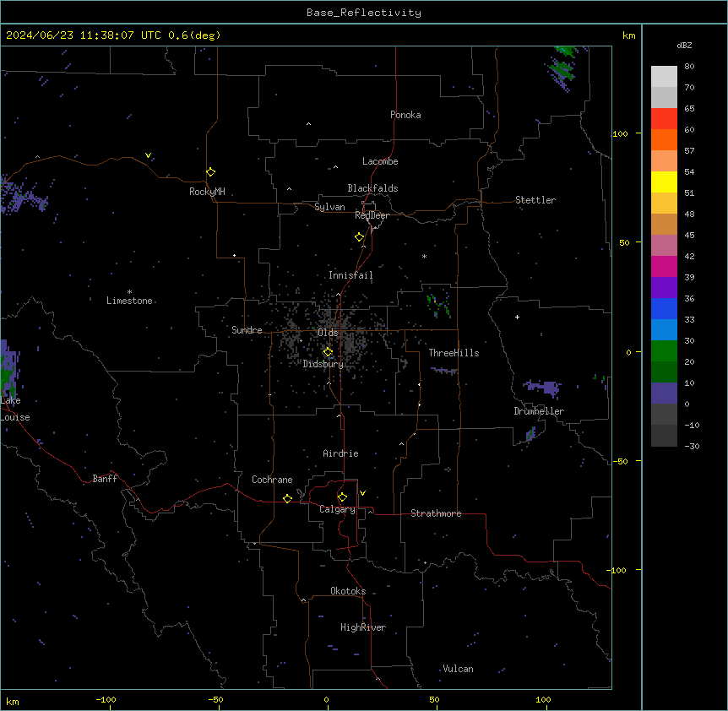Image resolution: width=728 pixels, height=711 pixels.
Task: Click the Cochrane city label
Action: pyautogui.click(x=272, y=480)
